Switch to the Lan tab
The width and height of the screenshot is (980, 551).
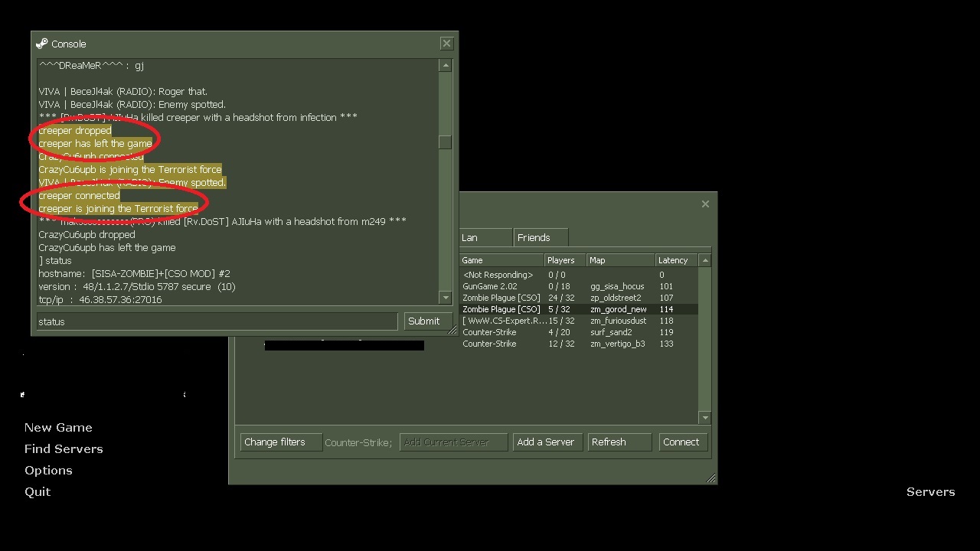(485, 238)
